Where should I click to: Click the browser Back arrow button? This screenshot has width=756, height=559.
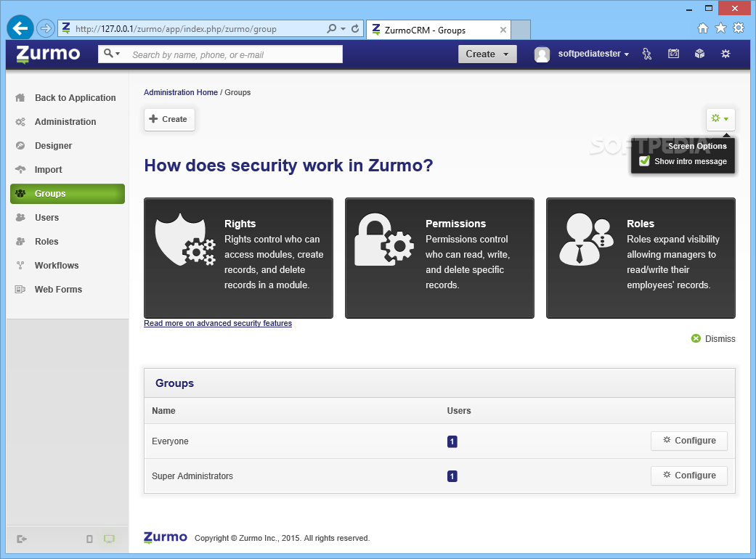click(20, 28)
